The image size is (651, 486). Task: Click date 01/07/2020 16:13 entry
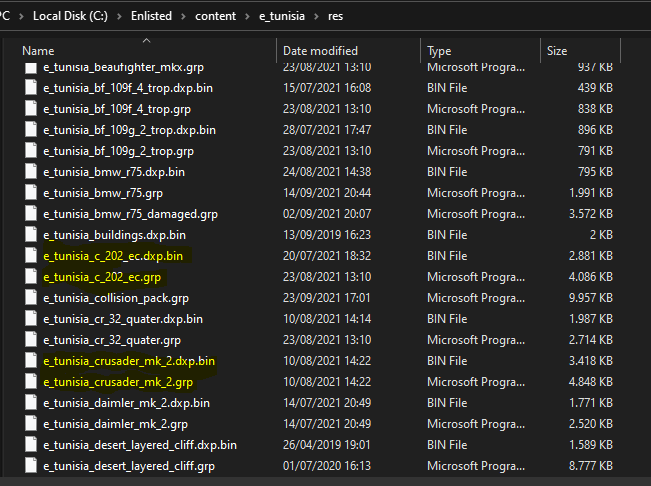click(326, 466)
